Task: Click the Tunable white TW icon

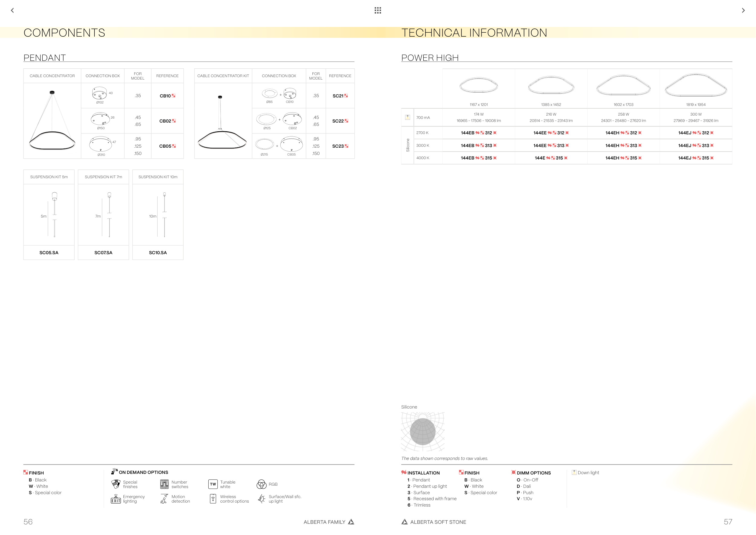Action: (213, 484)
